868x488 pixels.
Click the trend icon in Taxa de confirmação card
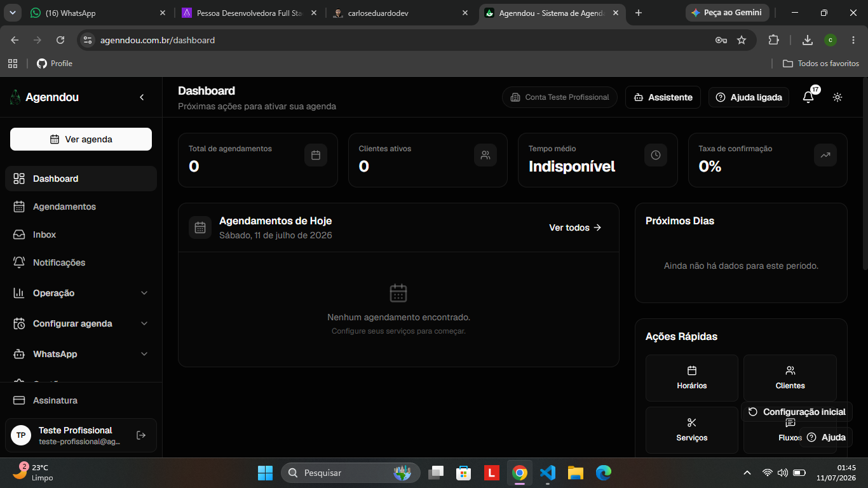click(825, 155)
